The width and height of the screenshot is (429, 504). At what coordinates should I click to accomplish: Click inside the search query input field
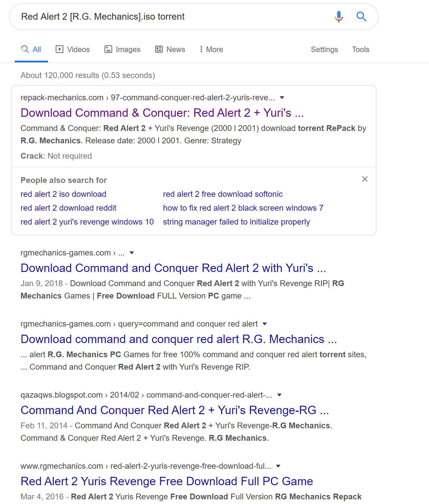click(x=173, y=17)
